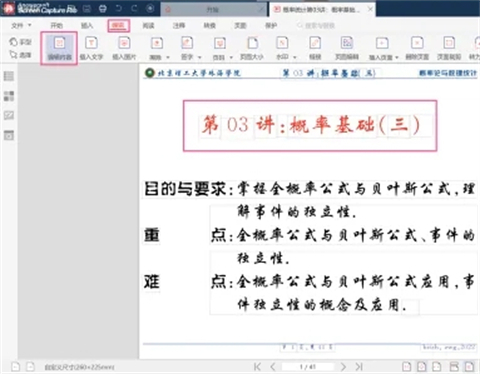Select the hand tool (手型)
The image size is (480, 374).
point(20,42)
